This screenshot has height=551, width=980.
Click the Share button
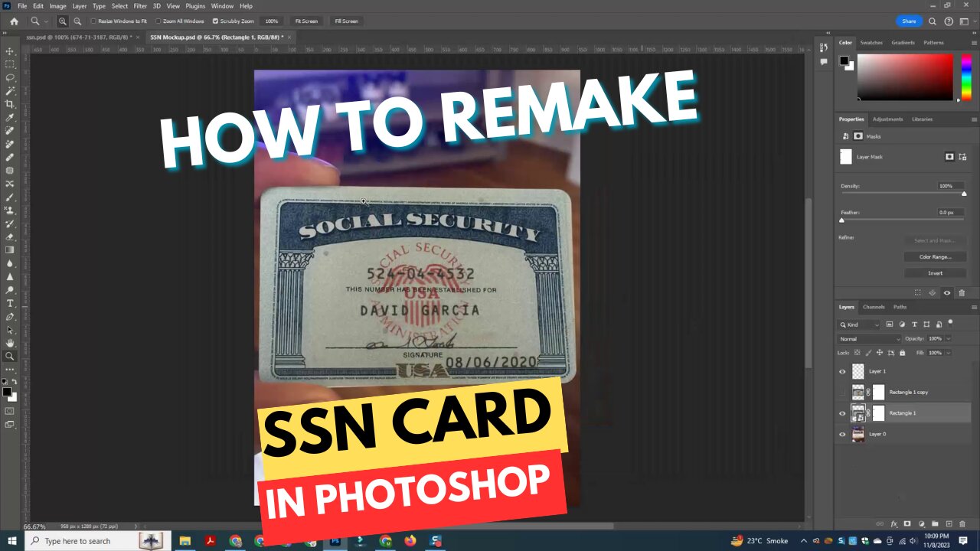point(909,21)
